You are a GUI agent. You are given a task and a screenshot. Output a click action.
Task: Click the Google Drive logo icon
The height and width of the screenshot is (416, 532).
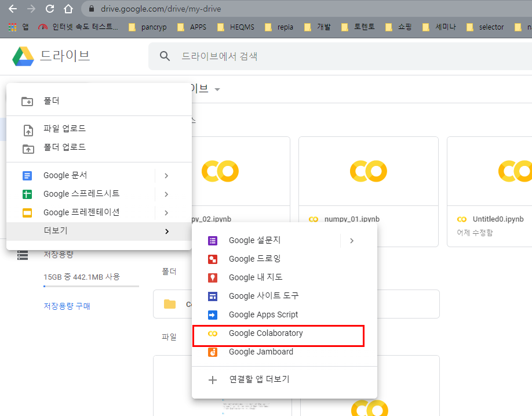23,56
